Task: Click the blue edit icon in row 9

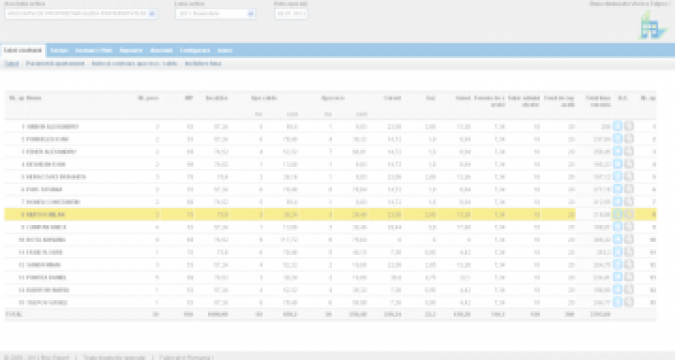Action: click(618, 227)
